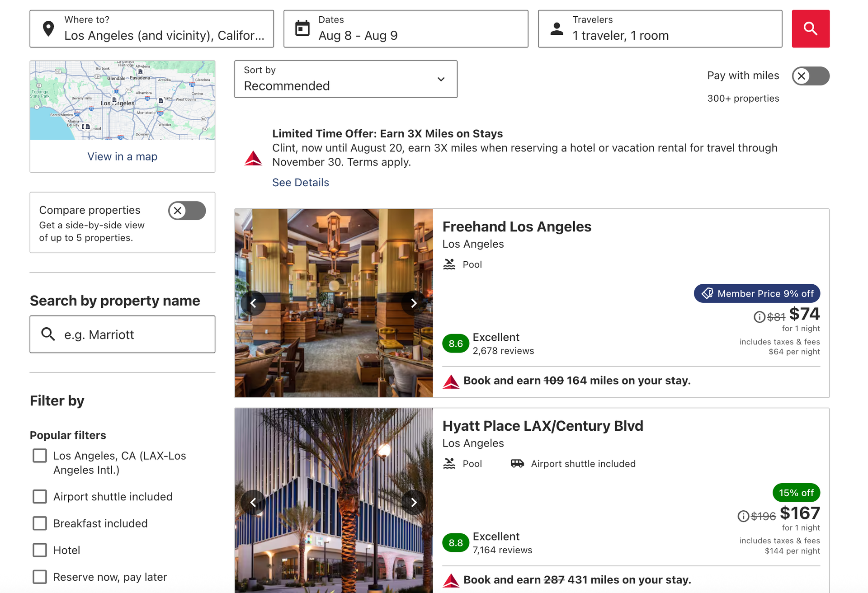Click the 15% off green badge
Screen dimensions: 868x593
pyautogui.click(x=796, y=493)
